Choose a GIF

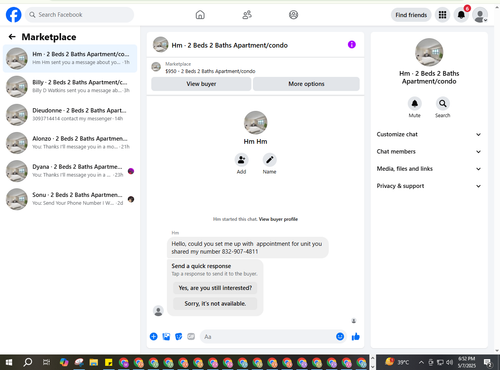(x=191, y=337)
